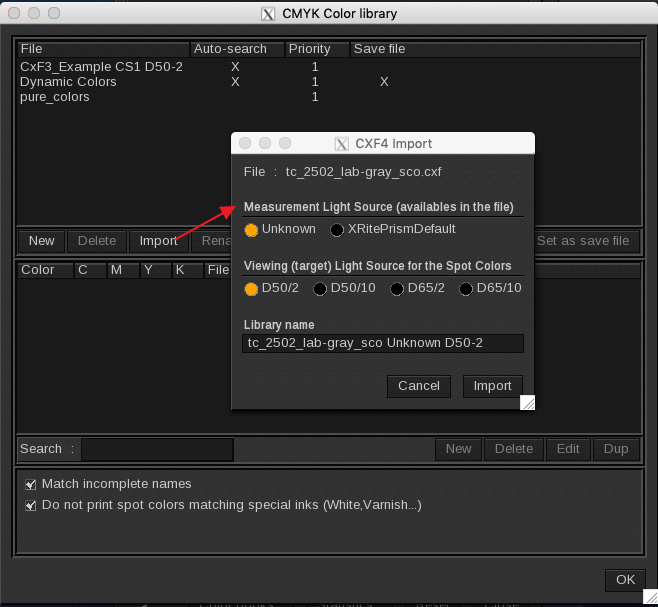658x607 pixels.
Task: Toggle Match incomplete names checkbox
Action: coord(30,484)
